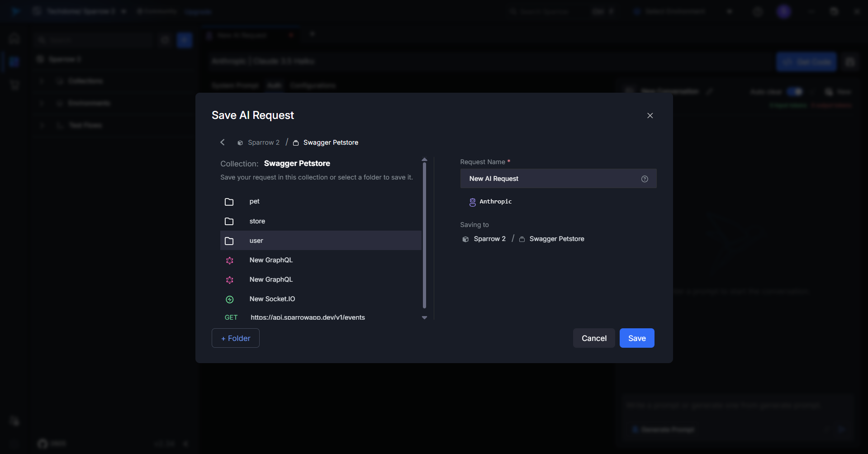This screenshot has height=454, width=868.
Task: Add a new folder with + Folder
Action: tap(235, 338)
